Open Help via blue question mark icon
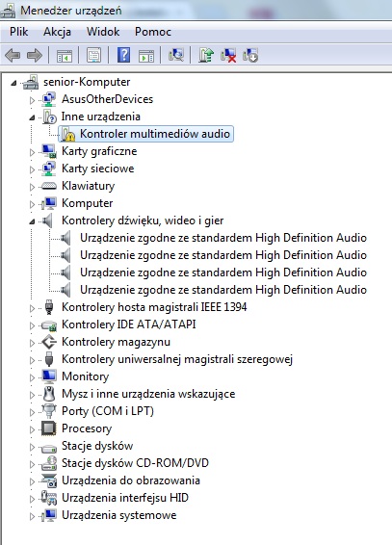This screenshot has height=545, width=392. click(123, 55)
